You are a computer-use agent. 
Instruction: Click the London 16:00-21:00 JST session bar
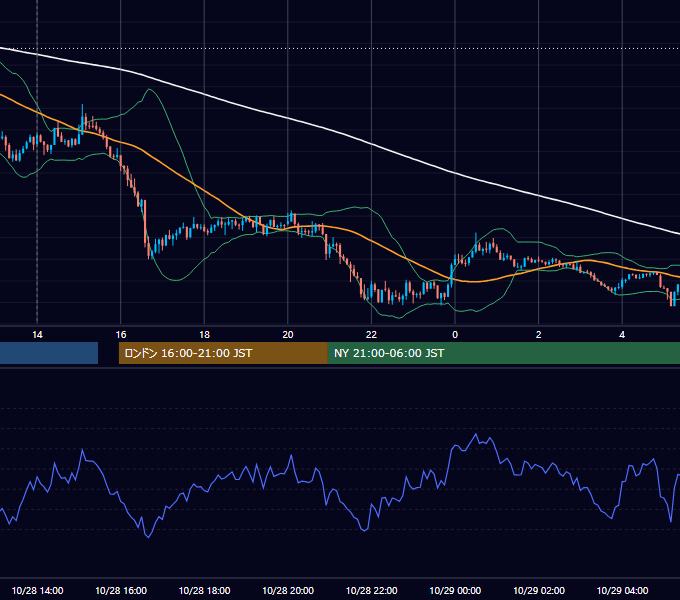click(x=223, y=353)
